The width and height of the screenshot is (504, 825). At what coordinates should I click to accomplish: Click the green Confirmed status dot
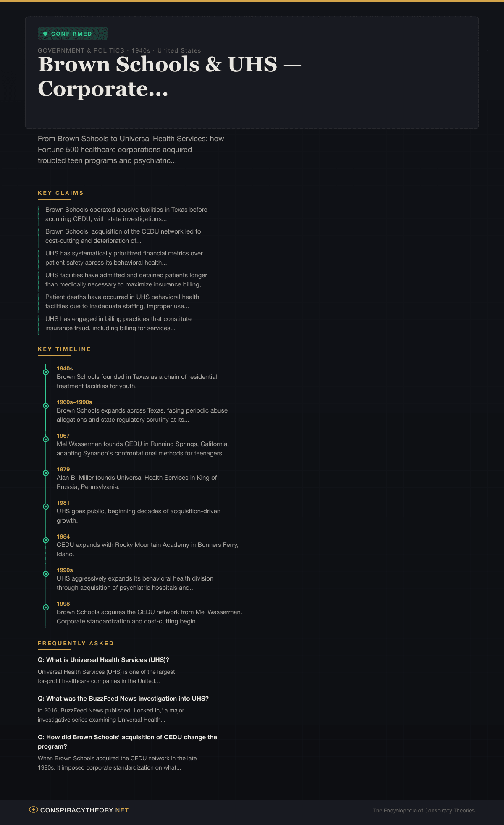45,34
